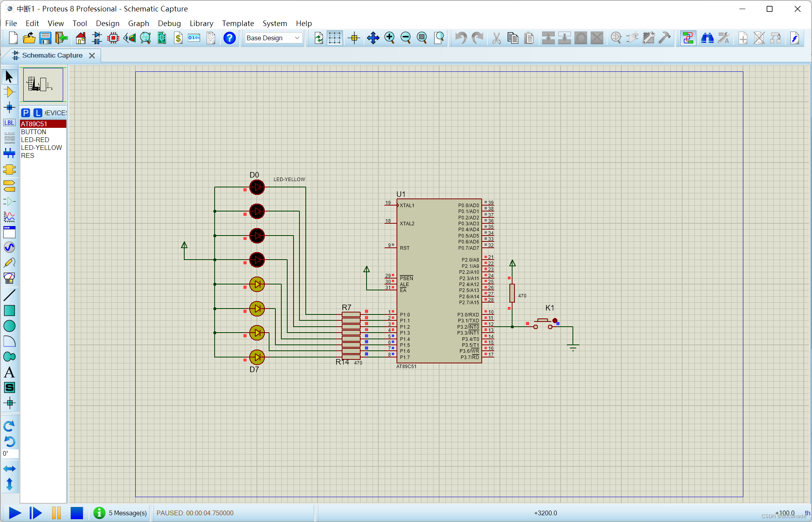Click the Rotate Anti-Clockwise icon
This screenshot has height=522, width=812.
pyautogui.click(x=9, y=442)
